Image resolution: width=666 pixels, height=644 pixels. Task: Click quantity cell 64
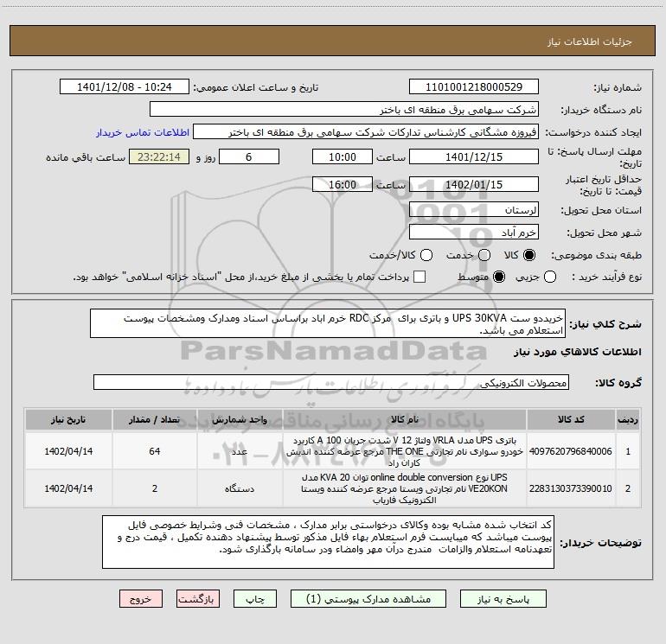(x=155, y=451)
